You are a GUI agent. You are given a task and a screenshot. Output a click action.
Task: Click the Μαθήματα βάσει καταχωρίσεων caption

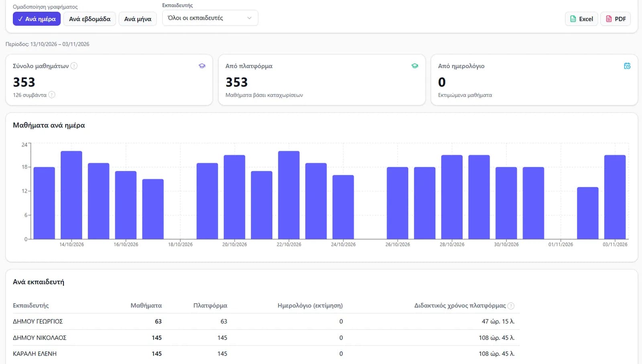(x=264, y=95)
